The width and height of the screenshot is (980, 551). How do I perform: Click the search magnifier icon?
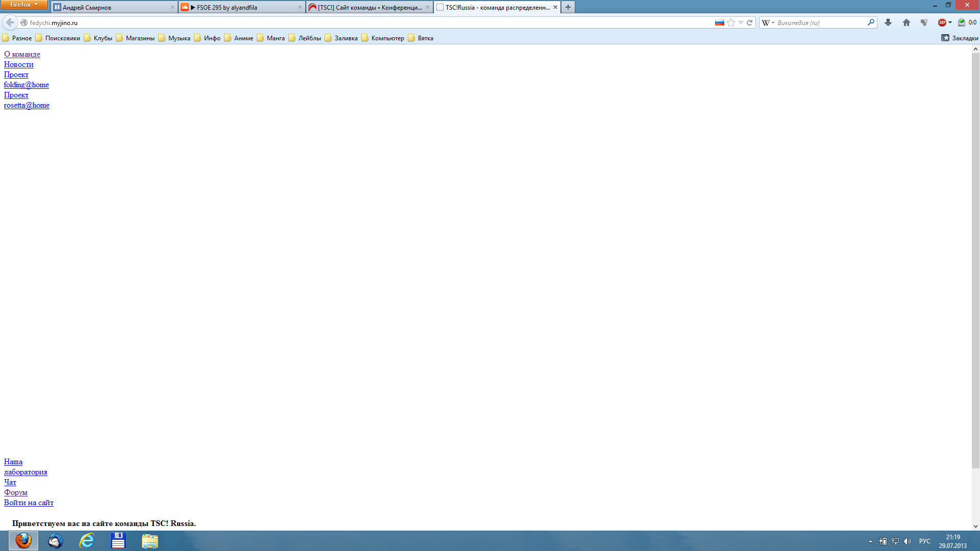(871, 22)
